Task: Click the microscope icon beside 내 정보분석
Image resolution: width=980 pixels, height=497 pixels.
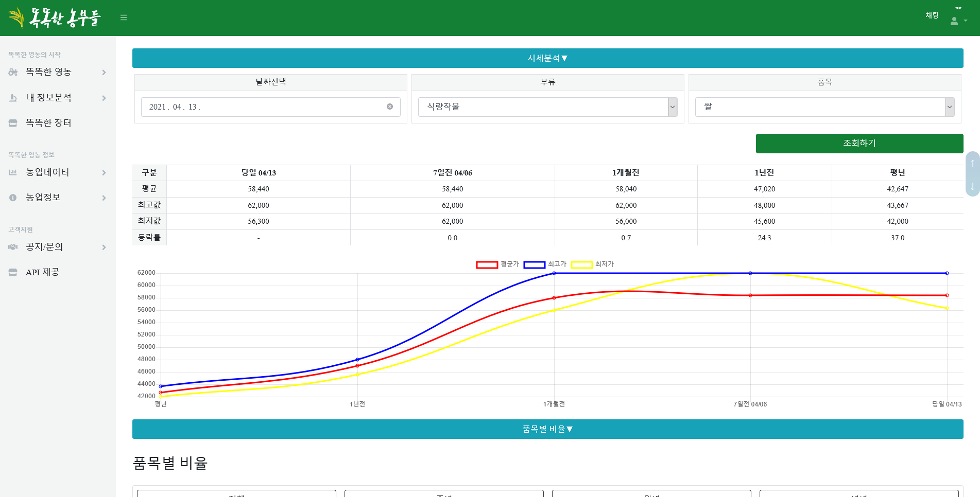Action: [13, 98]
